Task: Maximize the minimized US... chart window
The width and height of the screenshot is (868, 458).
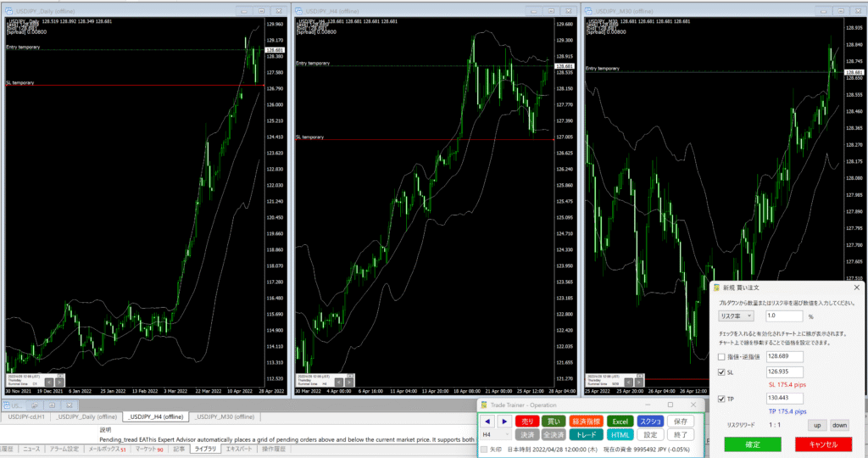Action: [52, 405]
